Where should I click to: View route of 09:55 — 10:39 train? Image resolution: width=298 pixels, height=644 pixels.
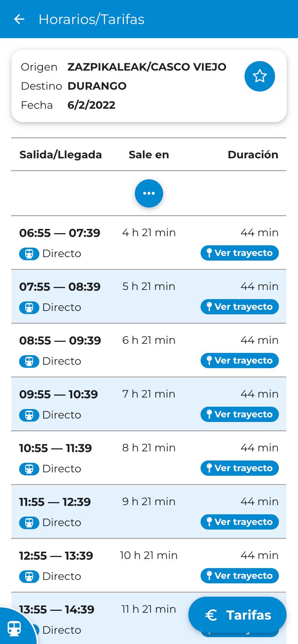click(240, 414)
